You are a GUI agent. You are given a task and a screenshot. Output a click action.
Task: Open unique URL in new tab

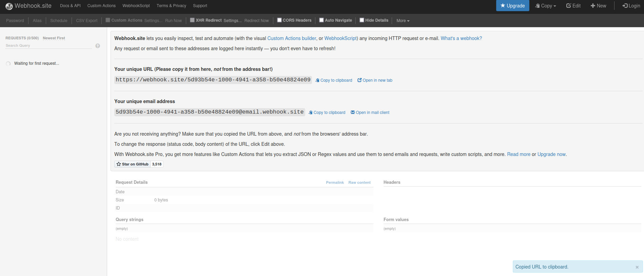click(375, 80)
